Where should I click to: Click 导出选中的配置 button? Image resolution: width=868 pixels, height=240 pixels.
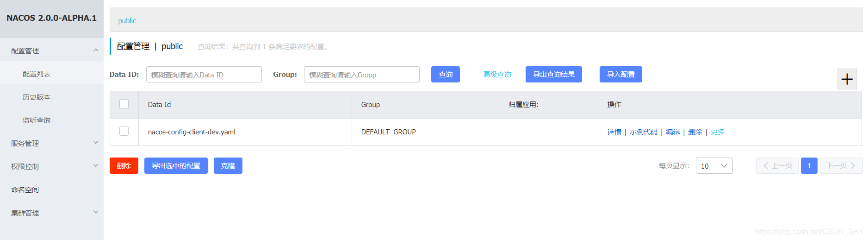click(176, 165)
